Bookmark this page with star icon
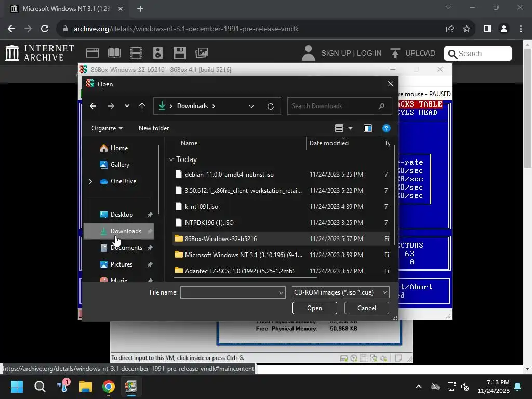Screen dimensions: 532x399 click(x=467, y=29)
